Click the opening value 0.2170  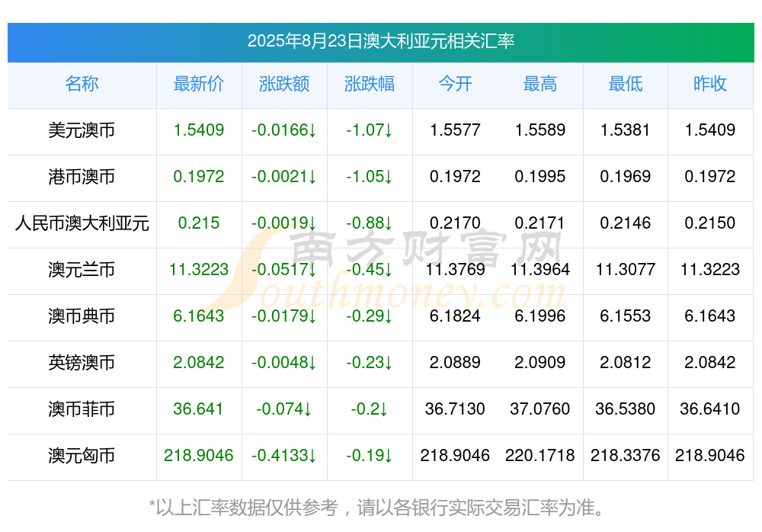455,223
